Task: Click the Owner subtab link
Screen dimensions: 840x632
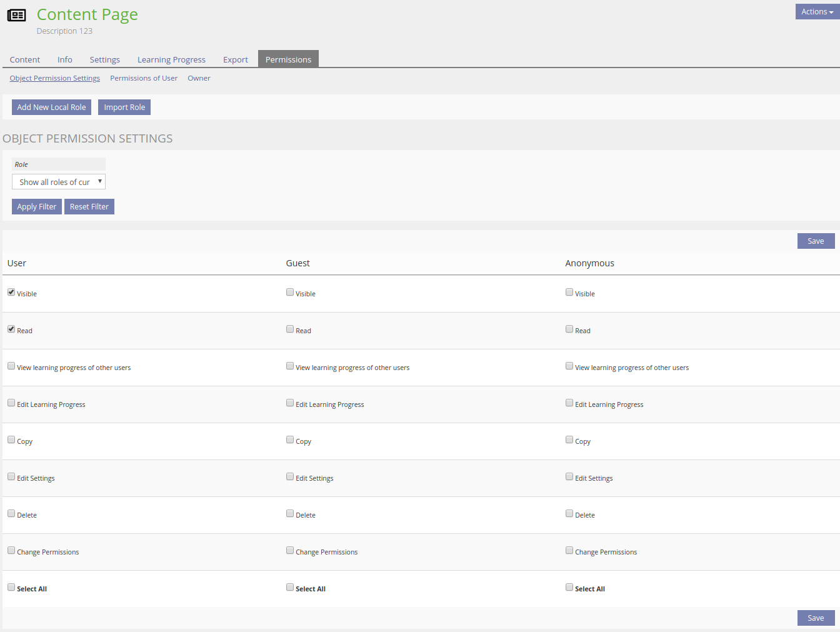Action: point(199,78)
